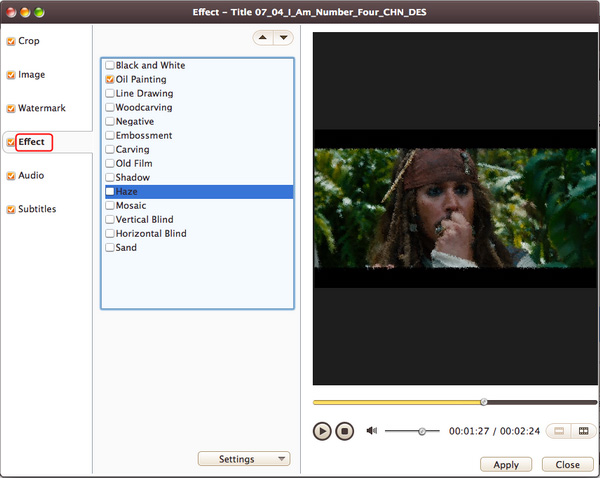Toggle the Subtitles tab checkbox
Image resolution: width=600 pixels, height=478 pixels.
[11, 209]
